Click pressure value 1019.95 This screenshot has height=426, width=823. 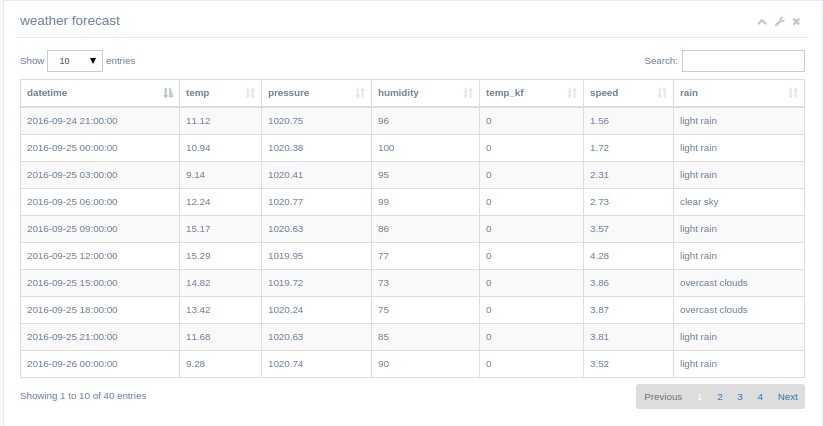(x=286, y=256)
